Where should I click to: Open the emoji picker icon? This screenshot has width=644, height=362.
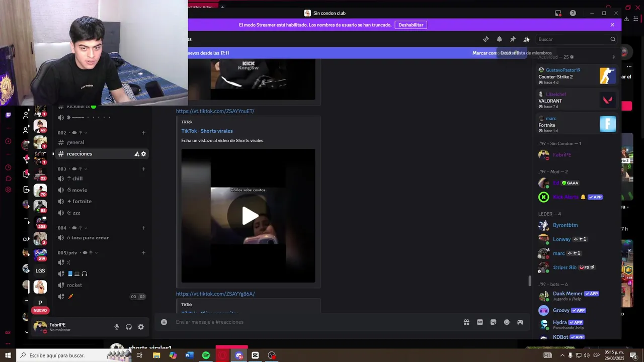(x=507, y=322)
